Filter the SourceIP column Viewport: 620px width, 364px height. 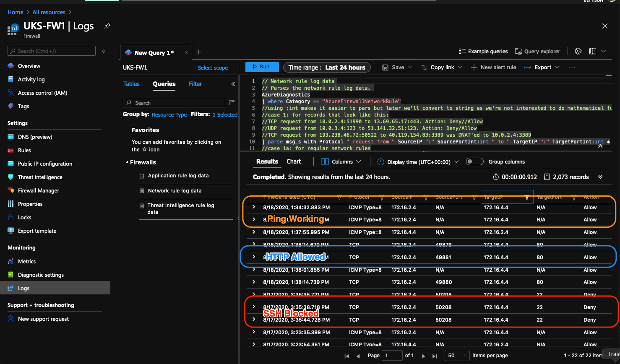pos(426,197)
